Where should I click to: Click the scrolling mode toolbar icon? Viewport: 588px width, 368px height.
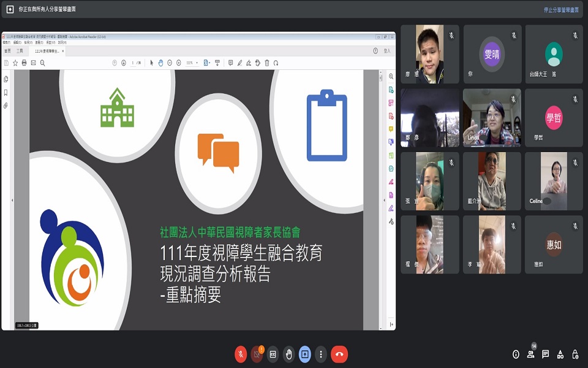pyautogui.click(x=217, y=63)
